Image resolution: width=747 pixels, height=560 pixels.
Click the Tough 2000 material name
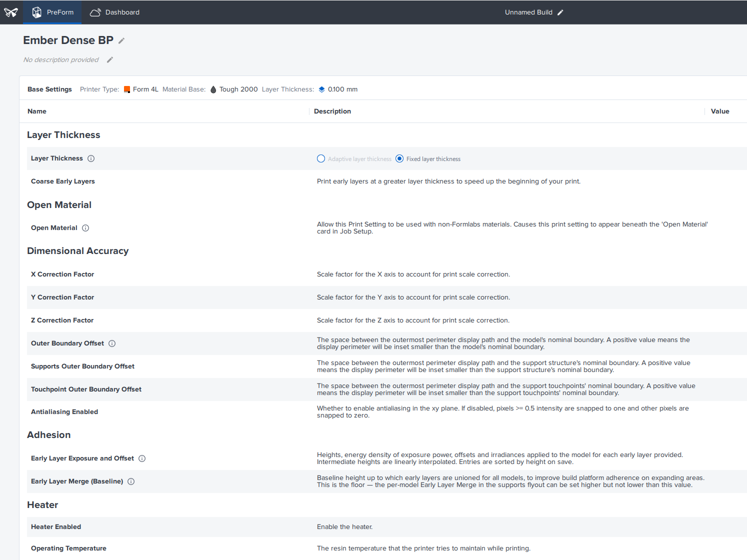(x=238, y=89)
